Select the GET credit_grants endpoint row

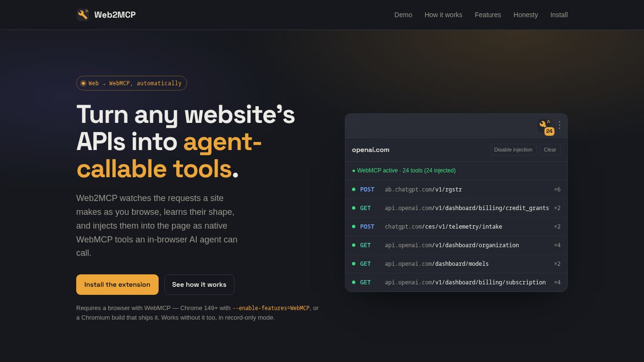tap(456, 208)
